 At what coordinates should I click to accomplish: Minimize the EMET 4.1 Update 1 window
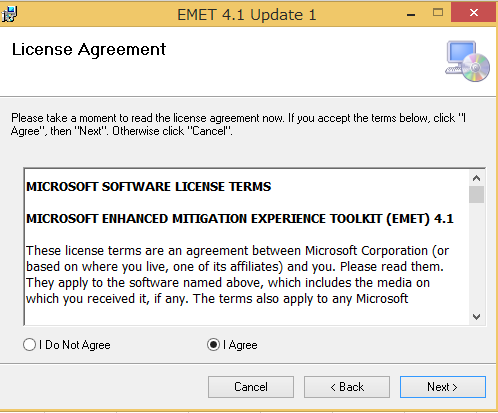[x=411, y=14]
